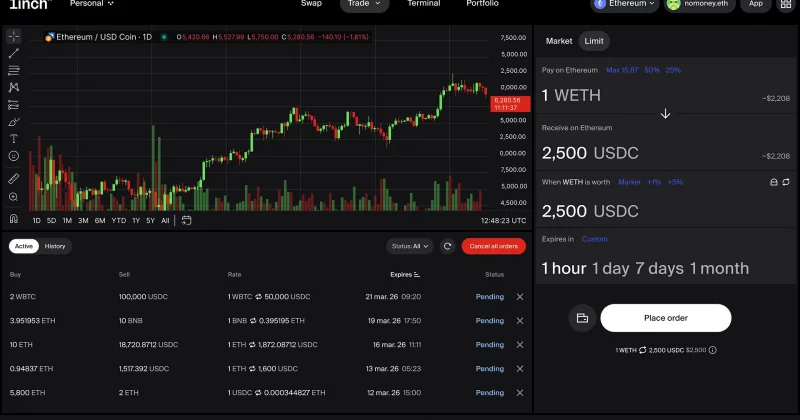
Task: Switch to Limit order mode
Action: [x=594, y=41]
